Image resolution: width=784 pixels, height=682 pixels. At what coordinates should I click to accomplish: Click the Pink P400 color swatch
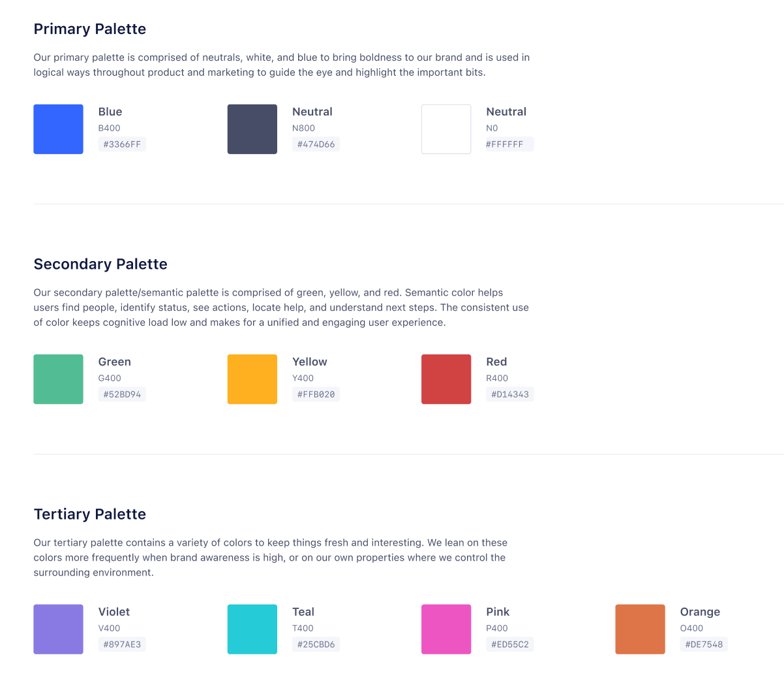click(x=446, y=629)
